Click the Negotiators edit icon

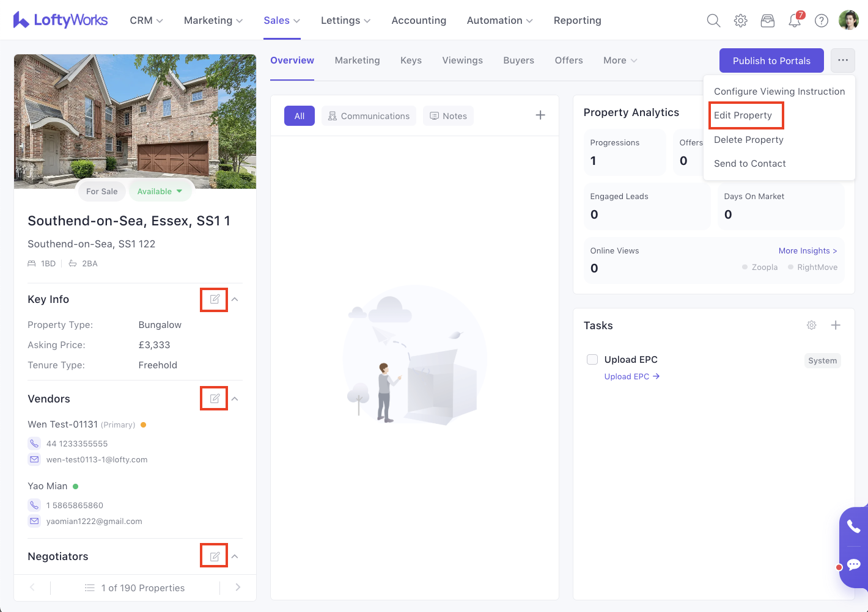tap(215, 556)
